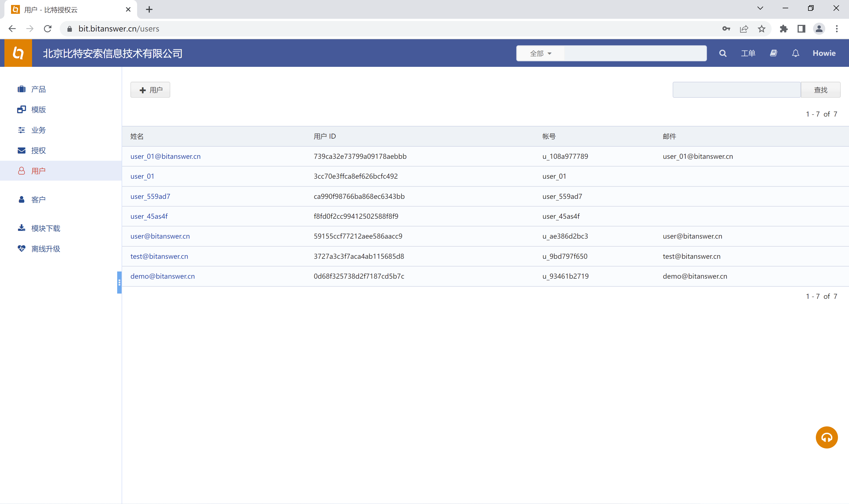The height and width of the screenshot is (504, 849).
Task: Click the password key icon in address bar
Action: (x=726, y=29)
